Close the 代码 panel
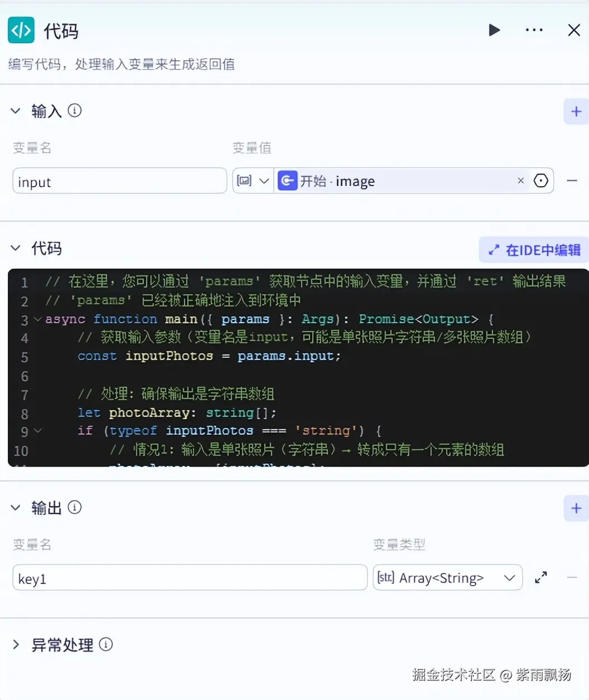Viewport: 589px width, 700px height. pyautogui.click(x=574, y=30)
